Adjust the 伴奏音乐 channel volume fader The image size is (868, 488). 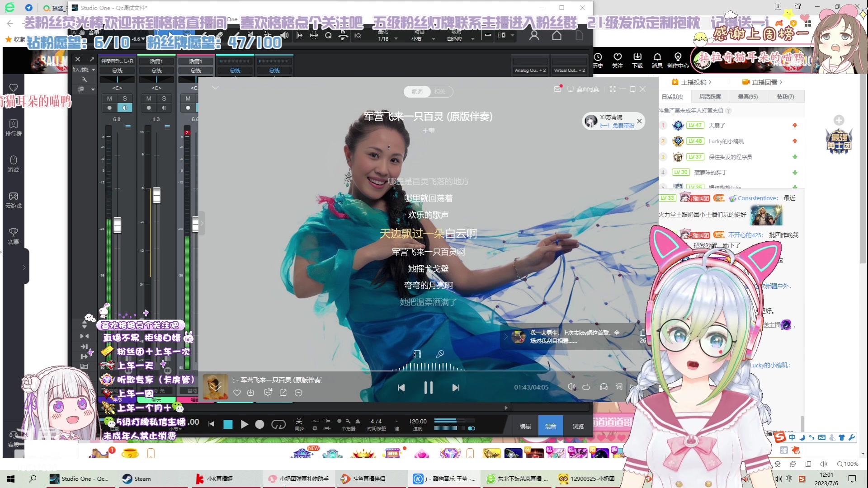pyautogui.click(x=117, y=225)
